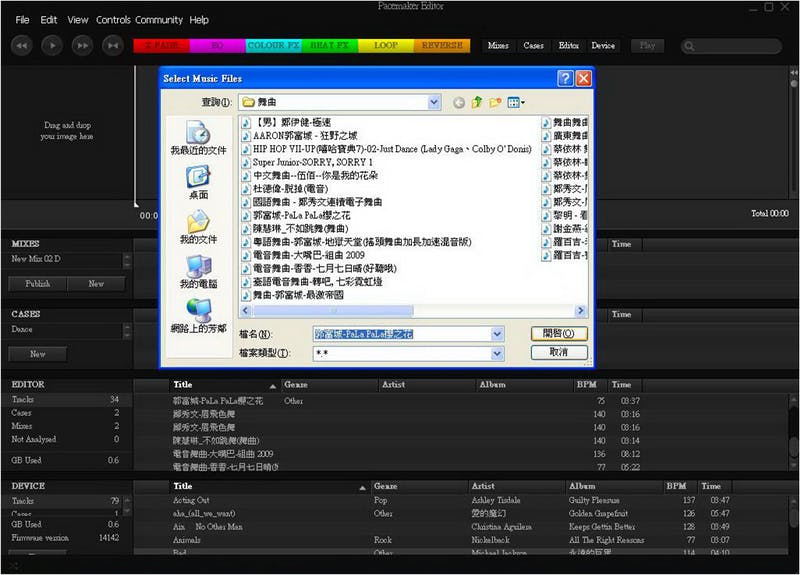Click file list scroll left arrow
The image size is (800, 575).
click(x=246, y=311)
